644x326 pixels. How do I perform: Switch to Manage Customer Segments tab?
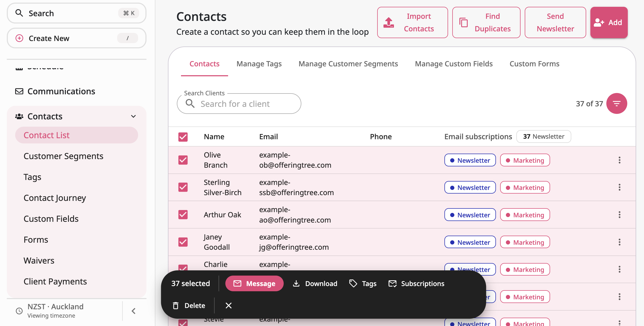pos(348,64)
